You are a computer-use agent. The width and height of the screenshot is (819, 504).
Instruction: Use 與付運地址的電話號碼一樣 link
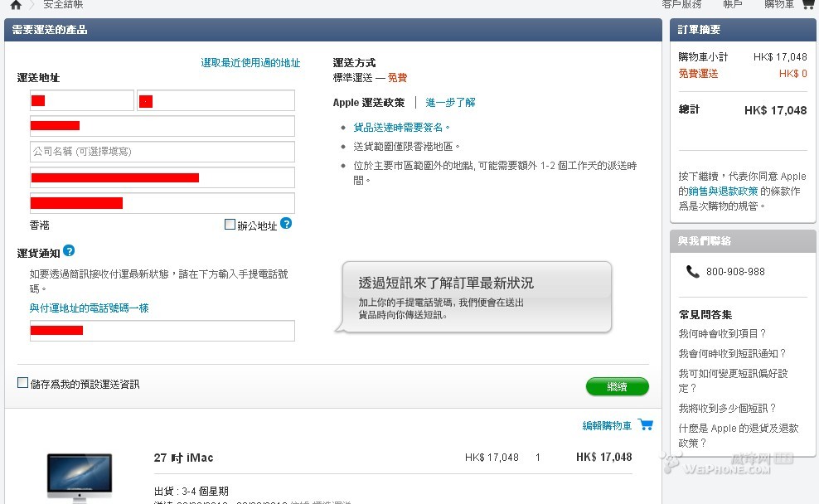(x=90, y=308)
